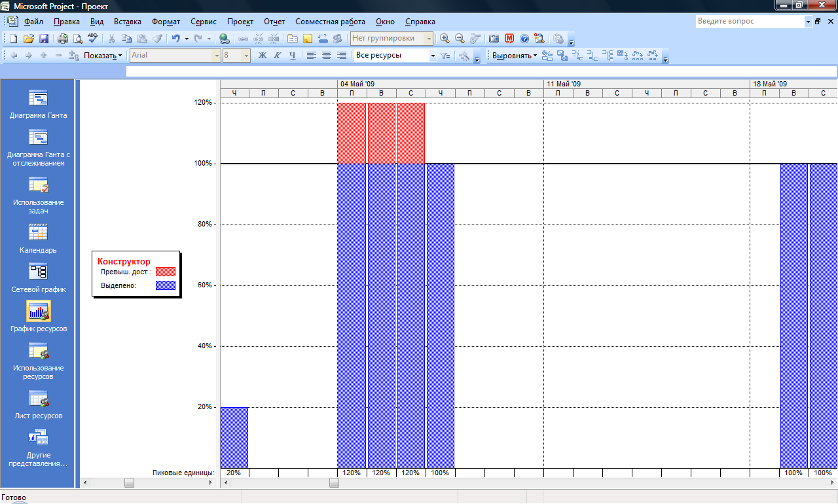This screenshot has width=838, height=504.
Task: Align text right
Action: pos(342,56)
